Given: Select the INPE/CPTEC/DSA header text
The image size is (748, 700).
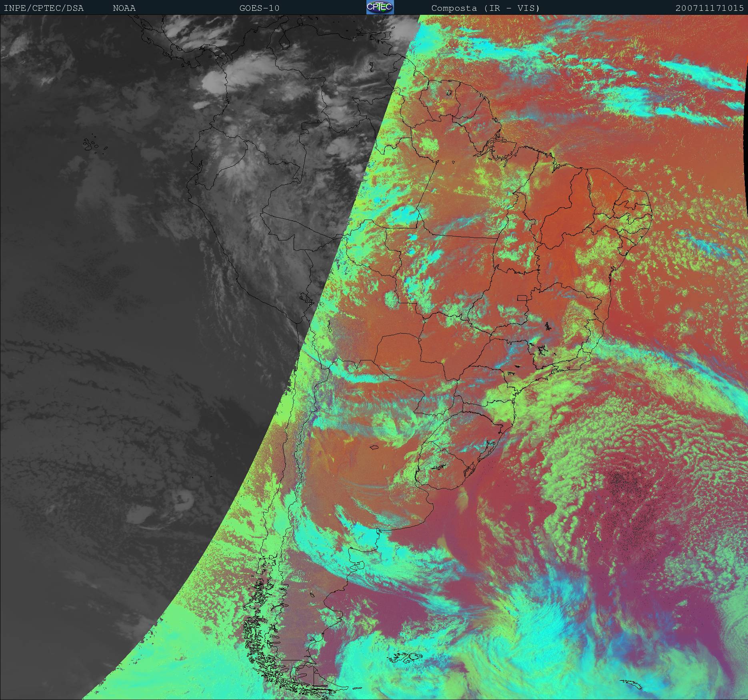Looking at the screenshot, I should pyautogui.click(x=44, y=8).
